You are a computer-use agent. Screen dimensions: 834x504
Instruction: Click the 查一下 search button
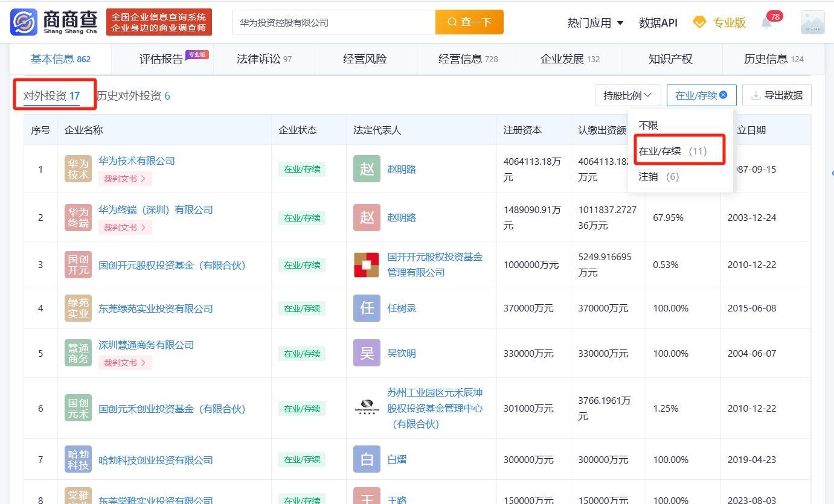(469, 22)
